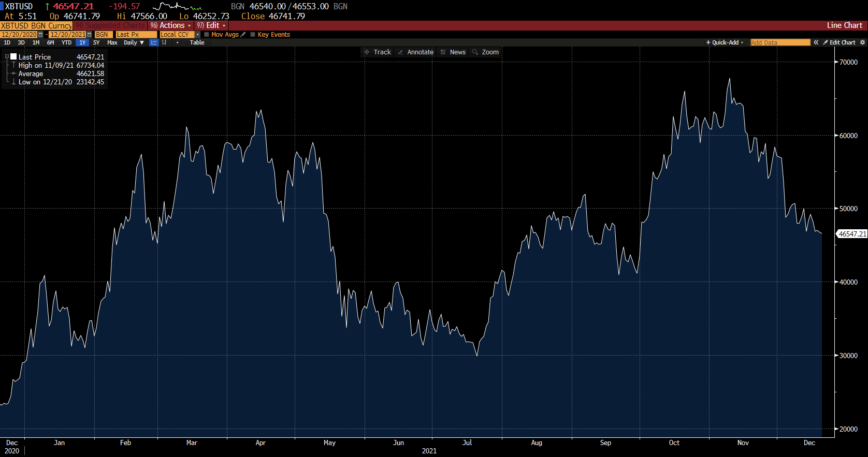Open the start date calendar picker

(41, 35)
